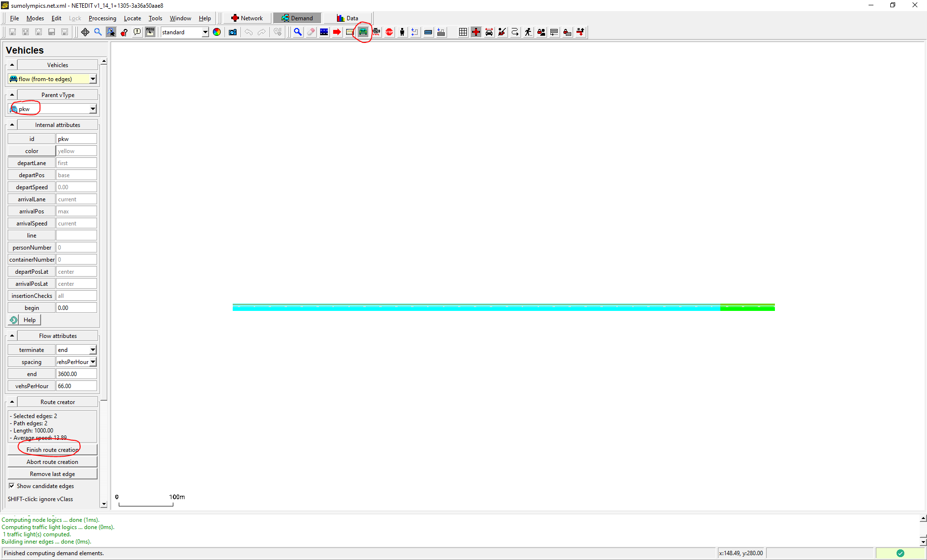The width and height of the screenshot is (927, 560).
Task: Open the terminate end dropdown
Action: point(93,350)
